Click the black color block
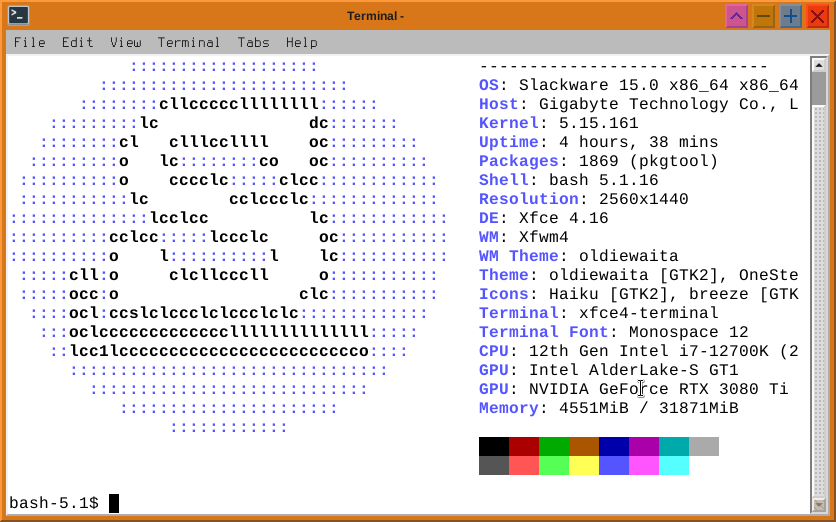 coord(494,446)
